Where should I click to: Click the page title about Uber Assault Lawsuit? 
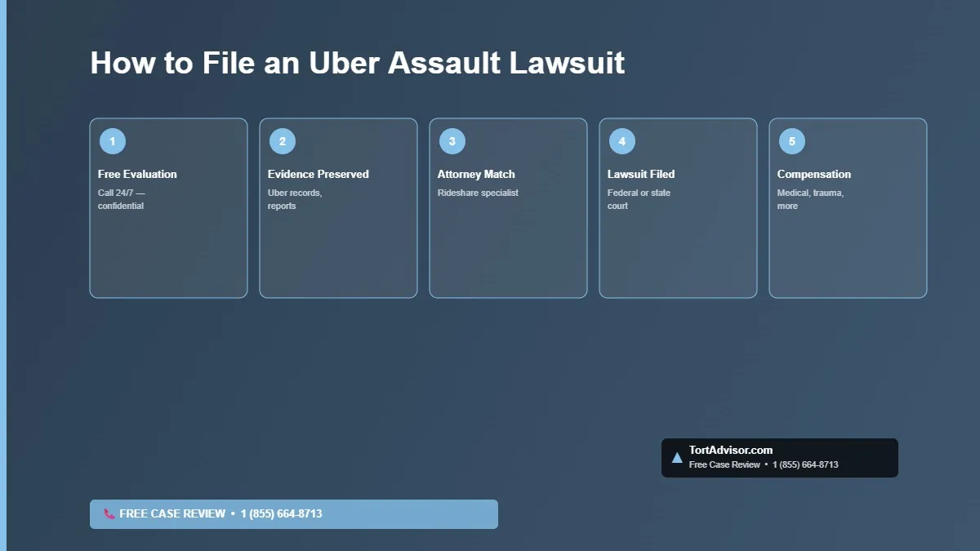358,63
